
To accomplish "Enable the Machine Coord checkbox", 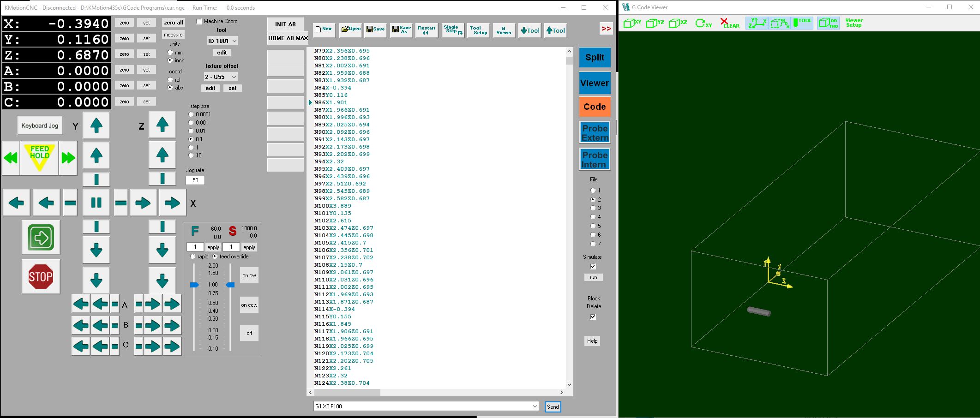I will (x=199, y=22).
